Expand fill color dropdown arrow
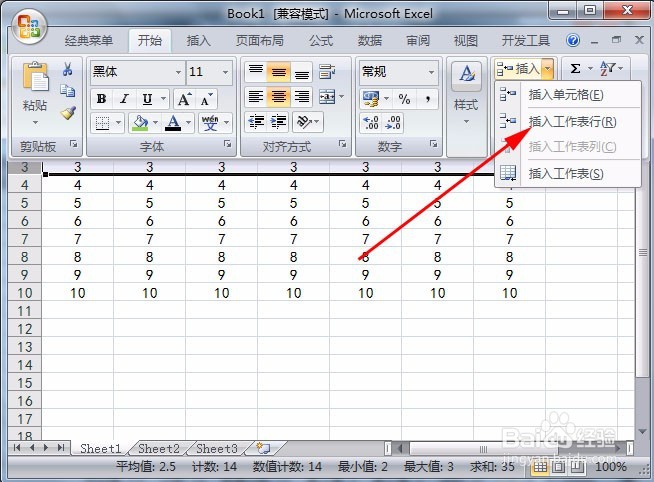 (155, 123)
